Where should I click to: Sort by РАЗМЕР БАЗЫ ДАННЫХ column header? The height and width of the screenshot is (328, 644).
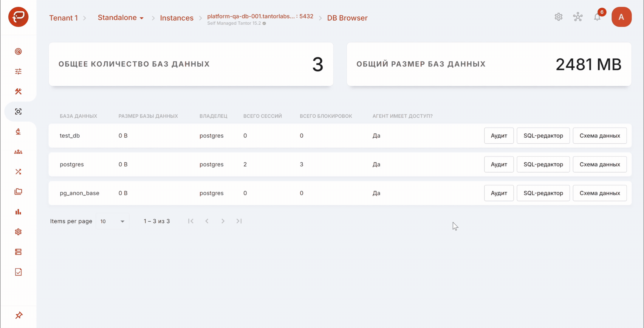click(x=148, y=116)
